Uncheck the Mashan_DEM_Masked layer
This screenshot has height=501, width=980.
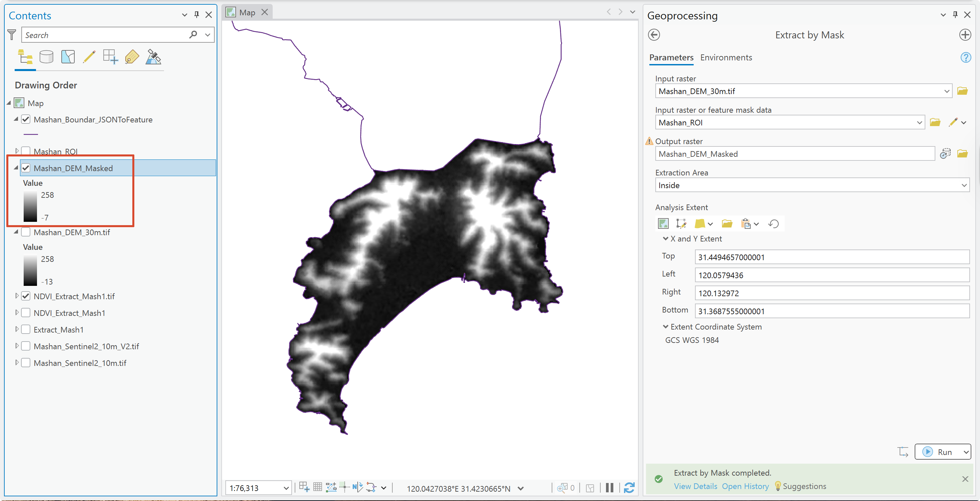click(x=26, y=168)
